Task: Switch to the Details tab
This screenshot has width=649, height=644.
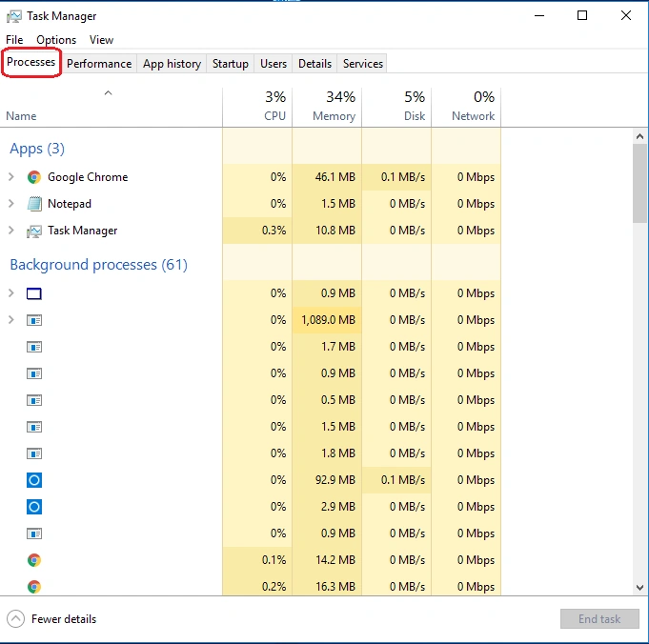Action: [x=315, y=64]
